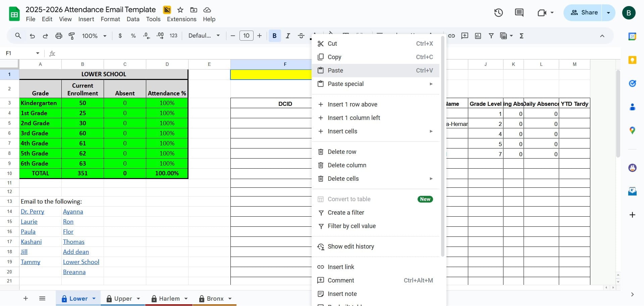Toggle strikethrough formatting

(301, 36)
